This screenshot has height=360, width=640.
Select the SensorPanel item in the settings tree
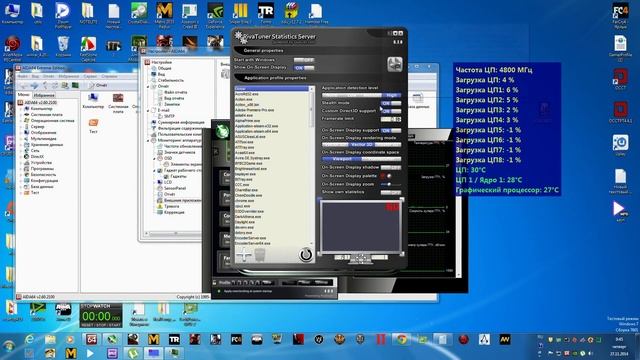[175, 188]
